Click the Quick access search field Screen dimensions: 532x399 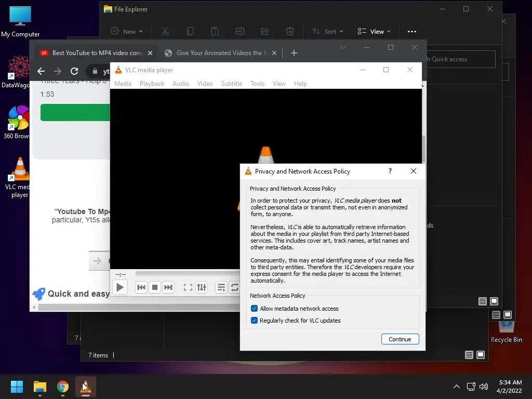coord(461,59)
